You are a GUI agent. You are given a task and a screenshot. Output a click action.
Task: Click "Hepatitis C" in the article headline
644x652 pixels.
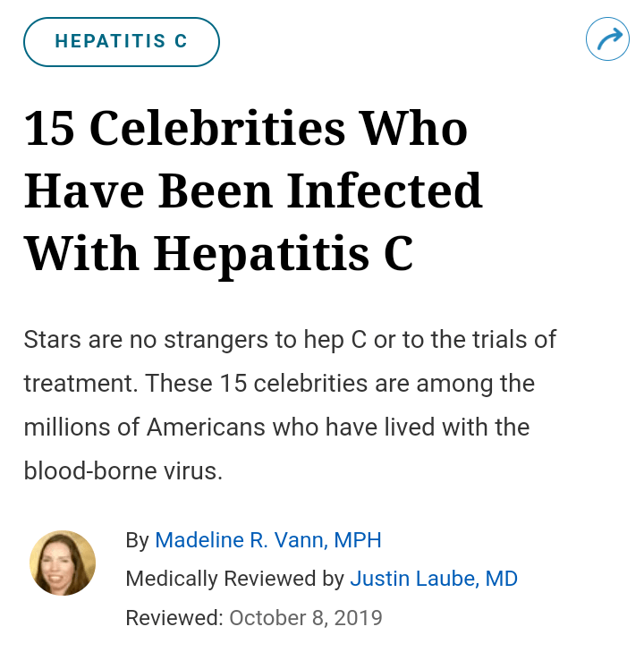pyautogui.click(x=283, y=252)
